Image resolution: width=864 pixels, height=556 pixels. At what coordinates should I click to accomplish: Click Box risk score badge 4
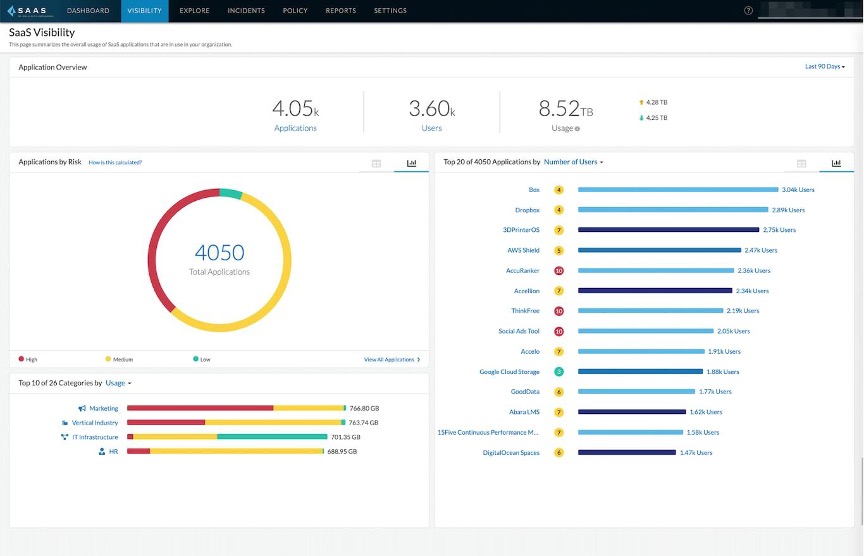tap(559, 190)
